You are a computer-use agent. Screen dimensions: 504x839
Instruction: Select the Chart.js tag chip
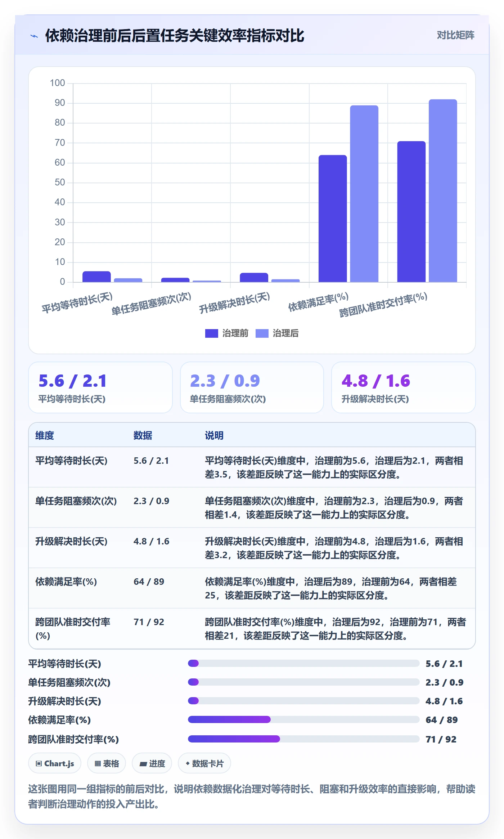[x=55, y=763]
